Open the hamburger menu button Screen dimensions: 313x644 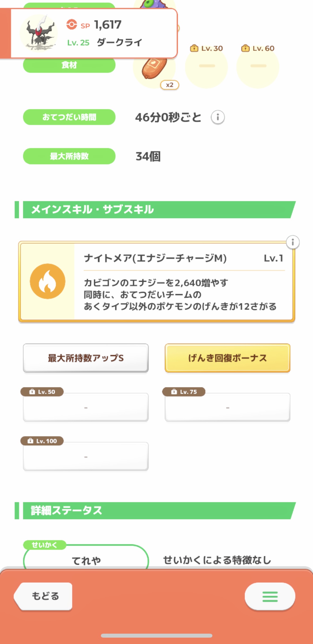tap(270, 597)
